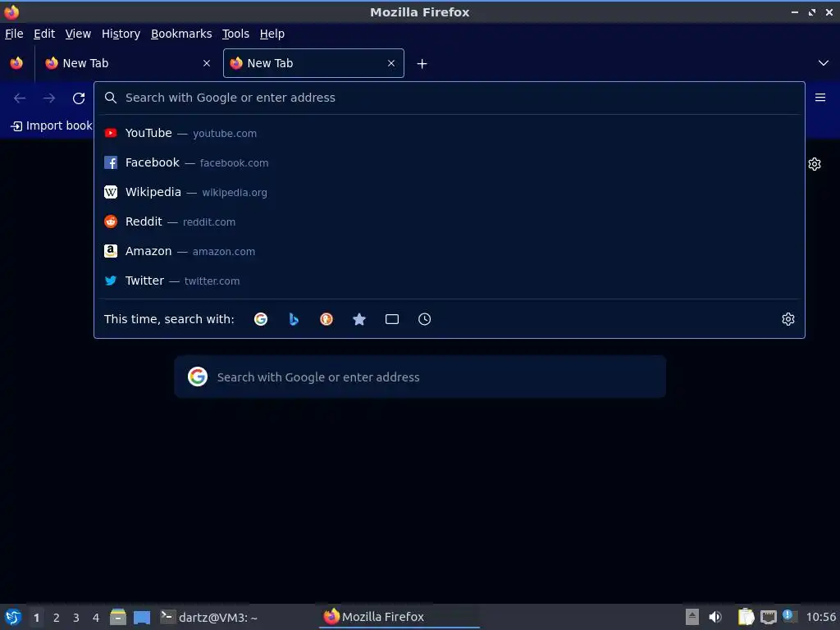Focus the new tab page Google search box
This screenshot has height=630, width=840.
(420, 377)
